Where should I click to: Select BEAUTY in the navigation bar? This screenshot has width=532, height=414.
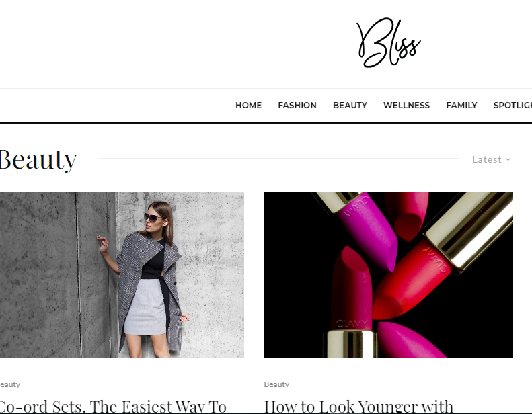(x=350, y=106)
